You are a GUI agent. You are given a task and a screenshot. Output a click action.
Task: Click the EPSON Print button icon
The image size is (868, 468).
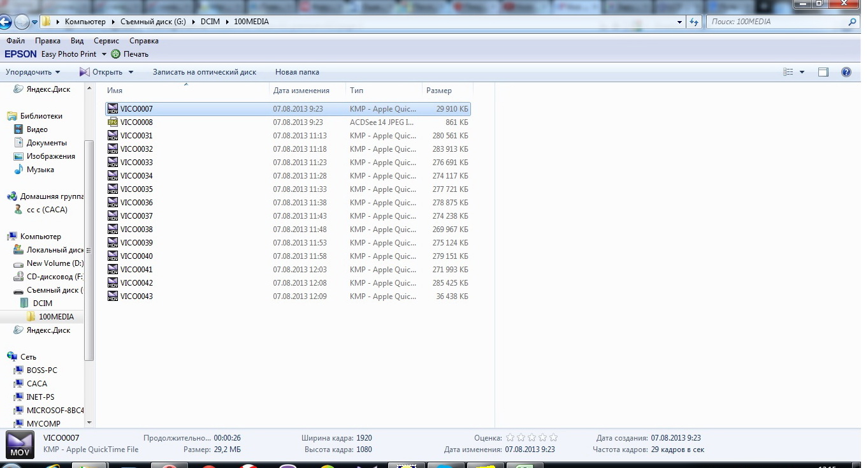click(x=116, y=54)
